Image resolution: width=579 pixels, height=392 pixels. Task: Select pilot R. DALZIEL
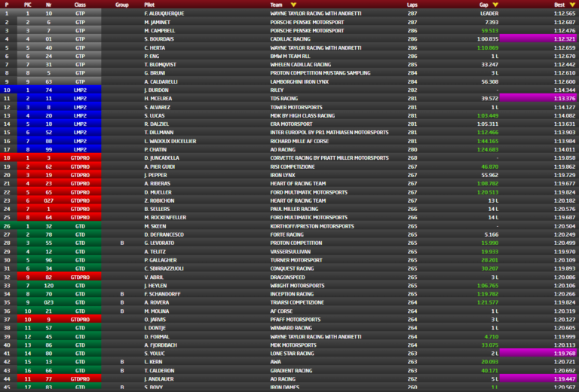[x=157, y=124]
